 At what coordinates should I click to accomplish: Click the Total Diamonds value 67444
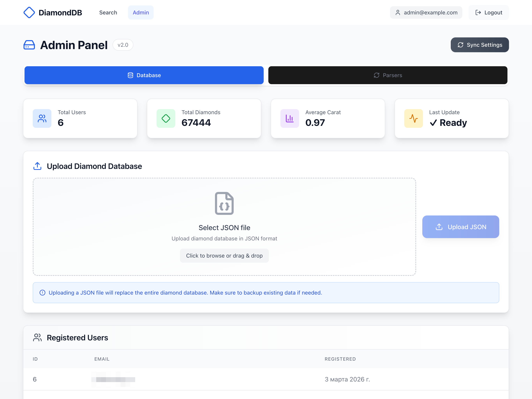click(196, 123)
